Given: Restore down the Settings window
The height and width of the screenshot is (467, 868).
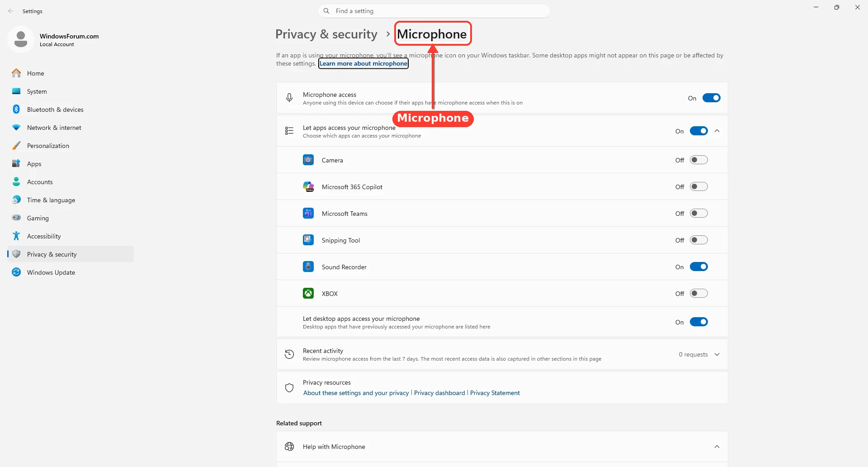Looking at the screenshot, I should [x=837, y=7].
